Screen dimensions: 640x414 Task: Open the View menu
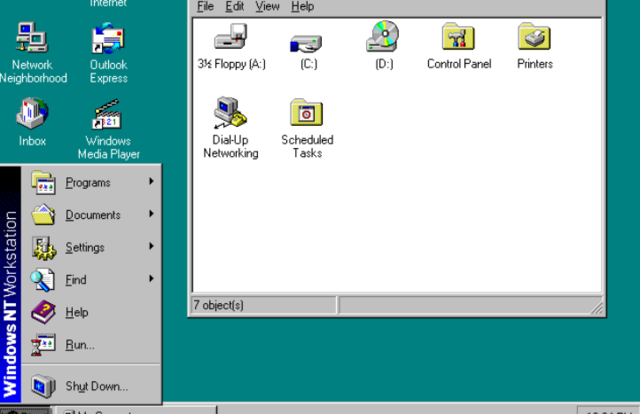point(267,7)
